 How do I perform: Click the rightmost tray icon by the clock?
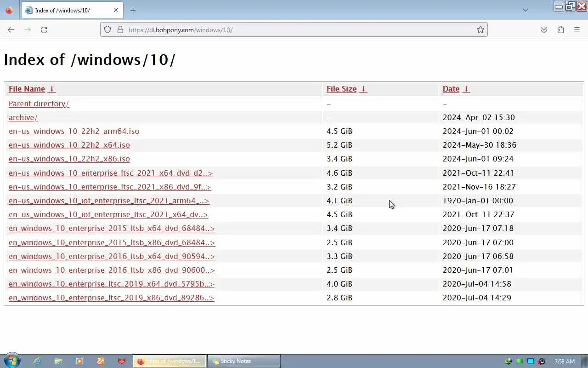pyautogui.click(x=542, y=362)
